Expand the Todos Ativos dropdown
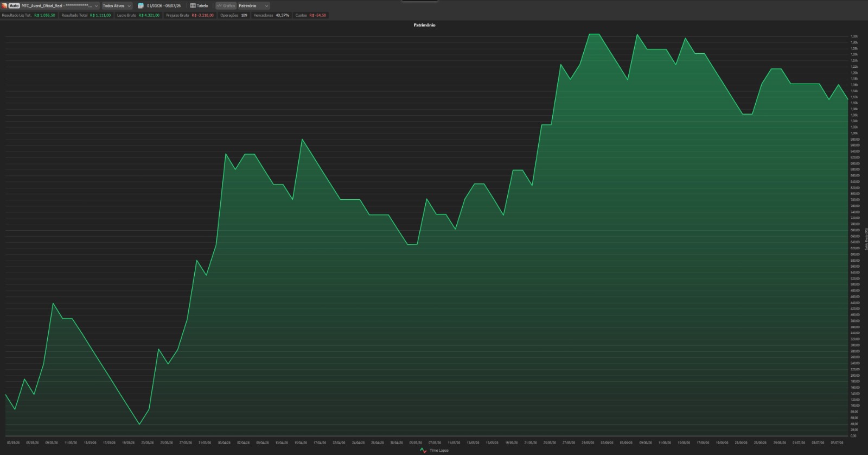This screenshot has width=868, height=455. coord(117,5)
